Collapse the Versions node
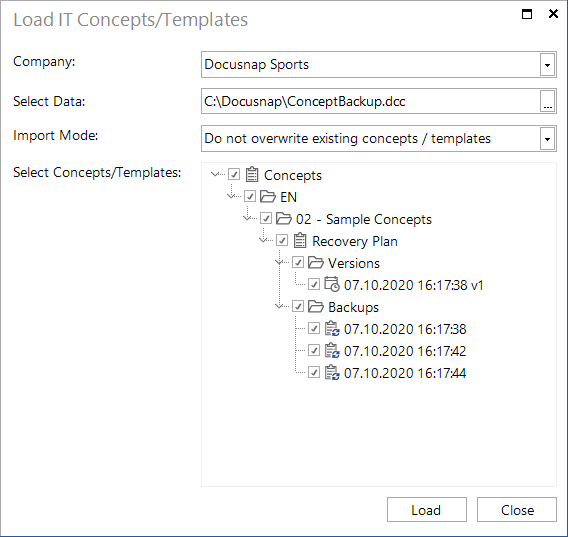The height and width of the screenshot is (537, 568). coord(279,262)
